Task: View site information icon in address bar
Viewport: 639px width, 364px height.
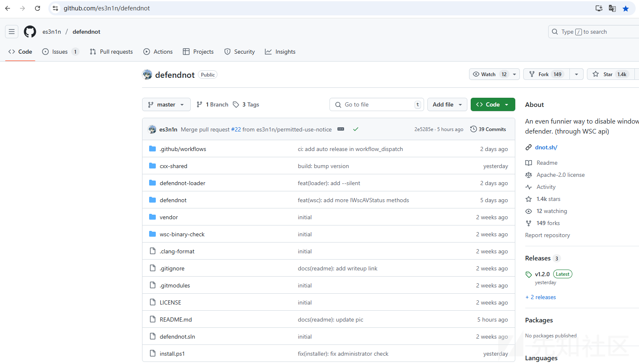Action: click(55, 8)
